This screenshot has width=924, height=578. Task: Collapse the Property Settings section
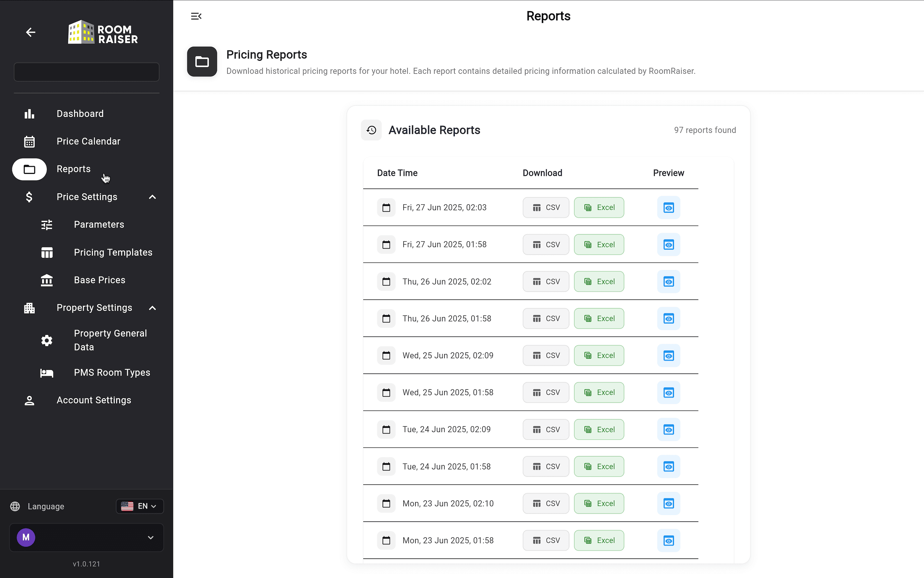pos(152,308)
